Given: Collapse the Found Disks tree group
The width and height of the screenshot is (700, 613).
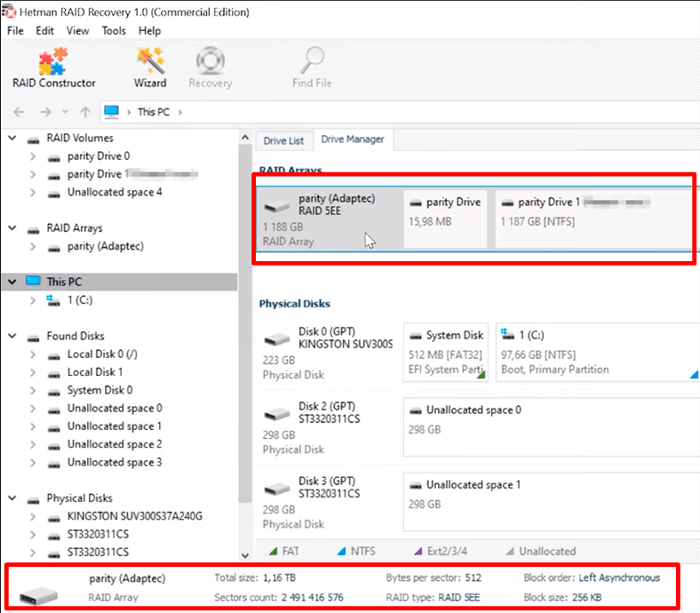Looking at the screenshot, I should tap(12, 336).
